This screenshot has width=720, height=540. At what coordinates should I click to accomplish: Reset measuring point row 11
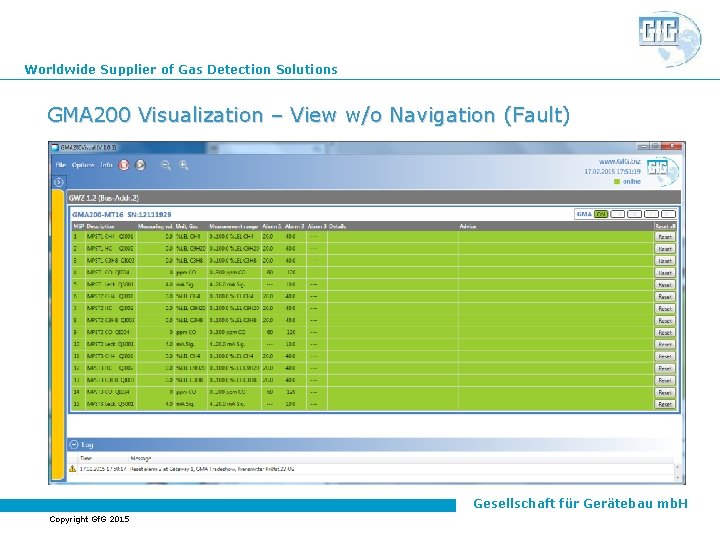(665, 356)
